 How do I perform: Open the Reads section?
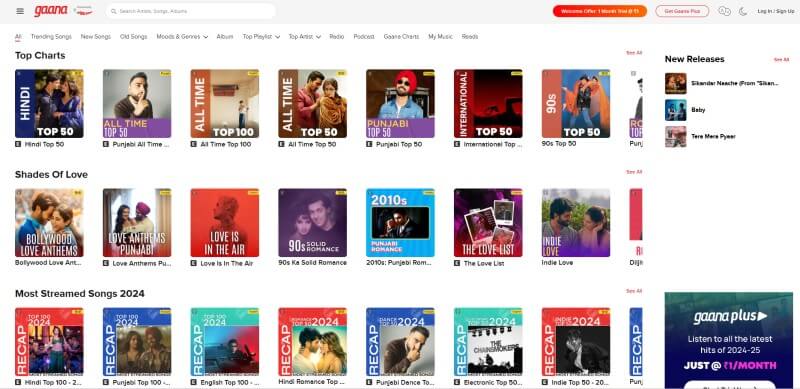click(470, 37)
